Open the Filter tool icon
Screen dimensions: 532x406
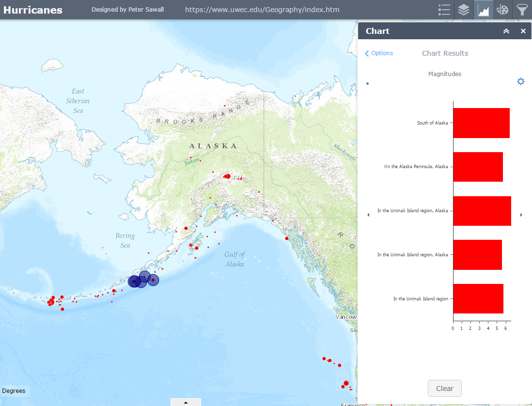coord(522,10)
